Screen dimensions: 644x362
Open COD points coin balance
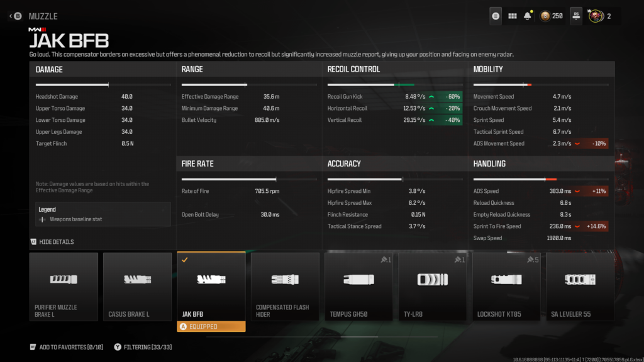552,16
